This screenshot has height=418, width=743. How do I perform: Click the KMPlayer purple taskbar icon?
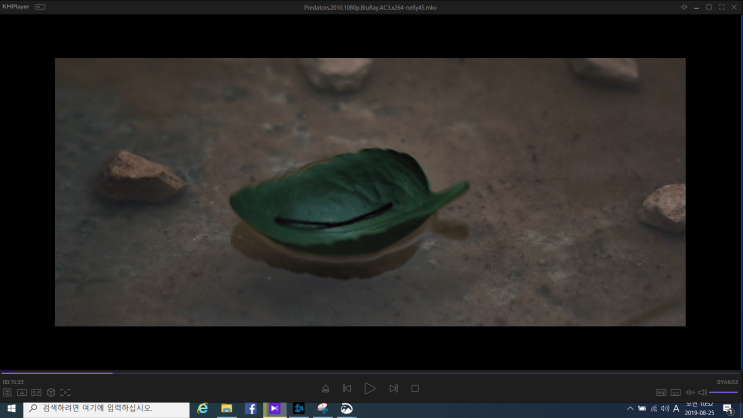point(274,409)
